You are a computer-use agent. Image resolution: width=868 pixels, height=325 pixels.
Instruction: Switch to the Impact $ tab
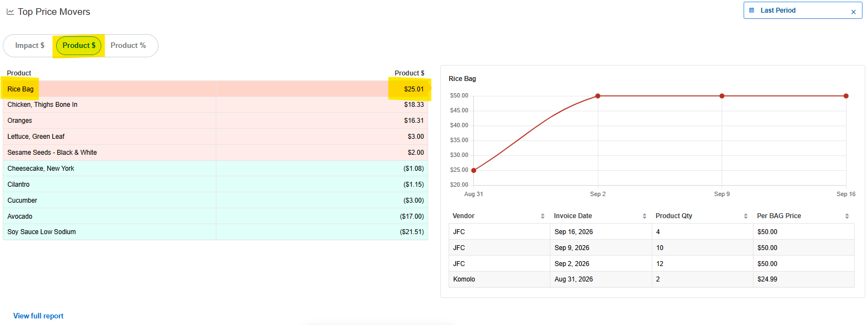[x=30, y=46]
